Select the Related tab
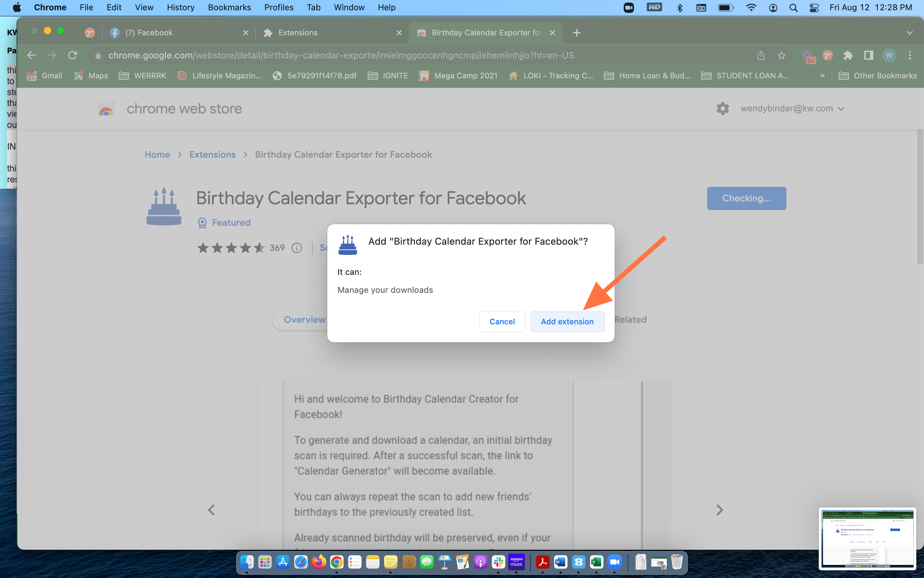The height and width of the screenshot is (578, 924). (x=630, y=320)
